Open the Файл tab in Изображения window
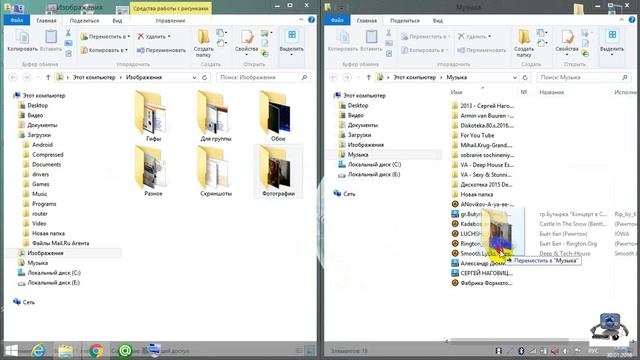 [x=17, y=20]
